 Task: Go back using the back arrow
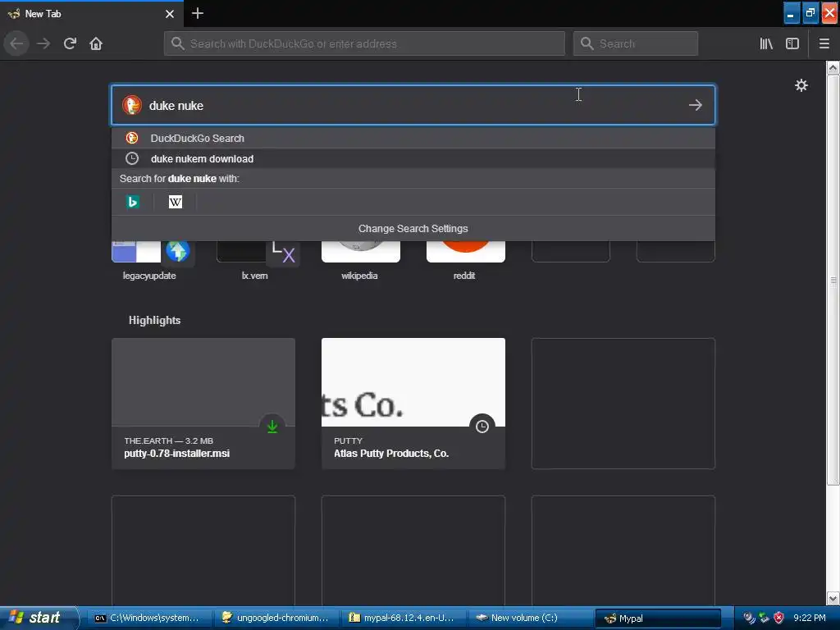pos(16,43)
